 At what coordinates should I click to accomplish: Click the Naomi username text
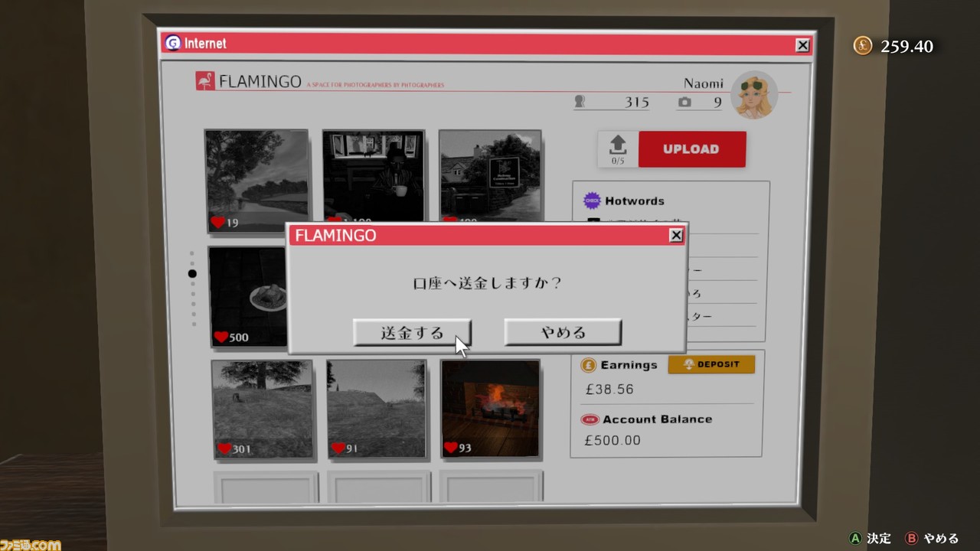(x=704, y=83)
